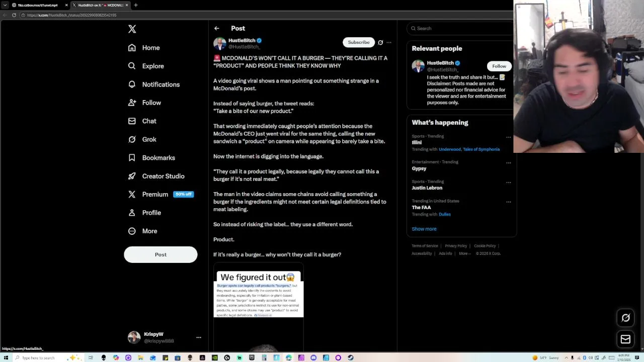The image size is (644, 362).
Task: Open the Gypsy trending topic
Action: click(x=419, y=168)
